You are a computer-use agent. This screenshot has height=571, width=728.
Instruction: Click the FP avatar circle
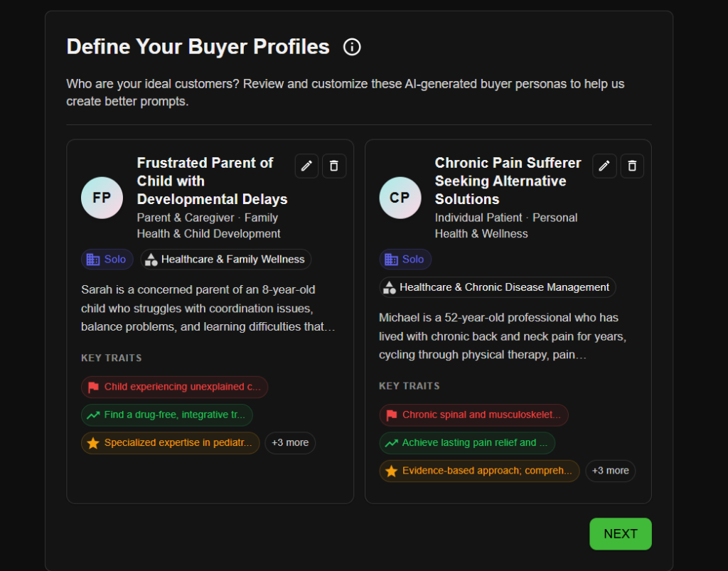[102, 198]
